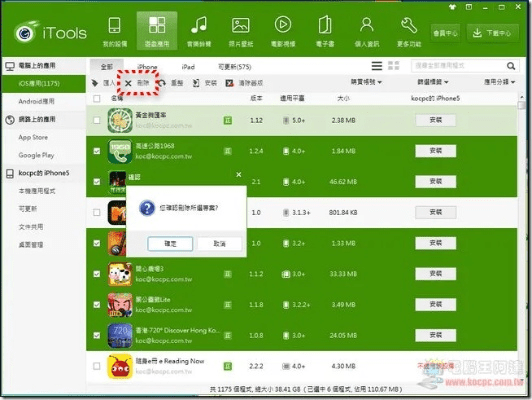Switch to list view icon

[377, 66]
